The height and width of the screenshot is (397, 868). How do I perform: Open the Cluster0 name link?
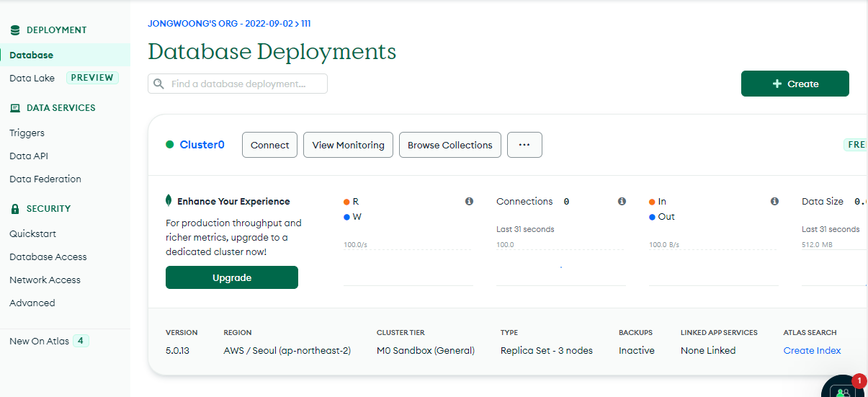[x=202, y=145]
